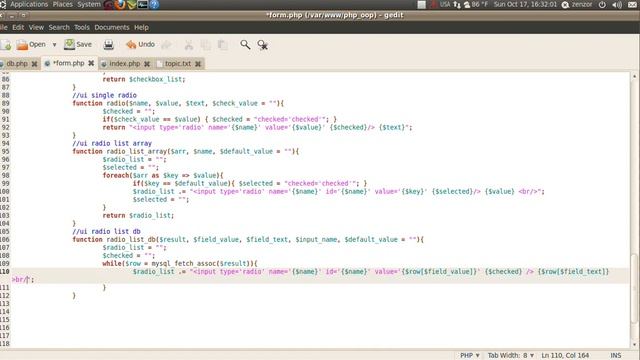Image resolution: width=640 pixels, height=360 pixels.
Task: Click 'return $checkbox_list;' code line
Action: 144,79
